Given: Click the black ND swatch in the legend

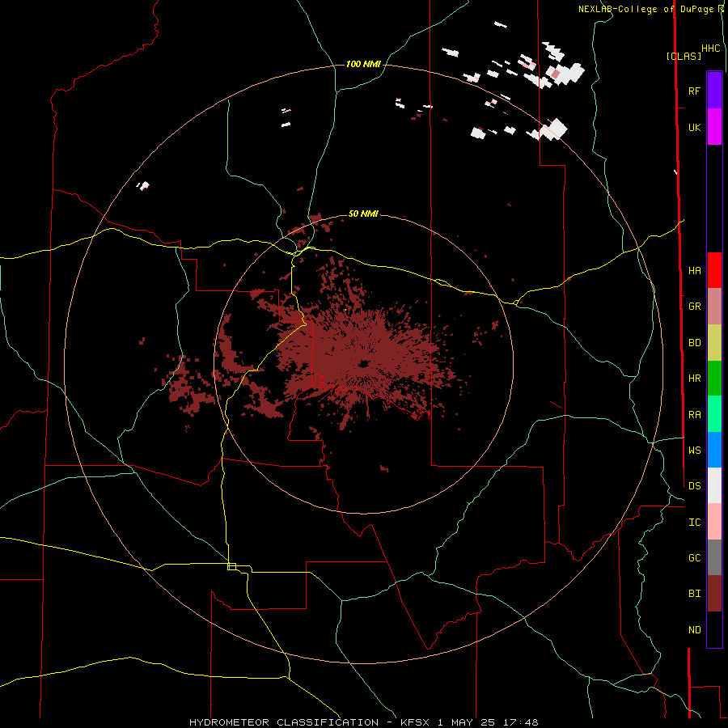Looking at the screenshot, I should (x=714, y=629).
